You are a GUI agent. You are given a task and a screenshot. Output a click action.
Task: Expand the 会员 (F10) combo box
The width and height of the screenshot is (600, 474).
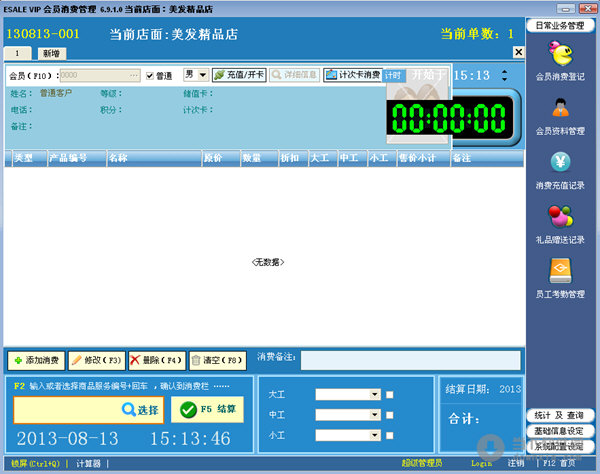[x=136, y=75]
